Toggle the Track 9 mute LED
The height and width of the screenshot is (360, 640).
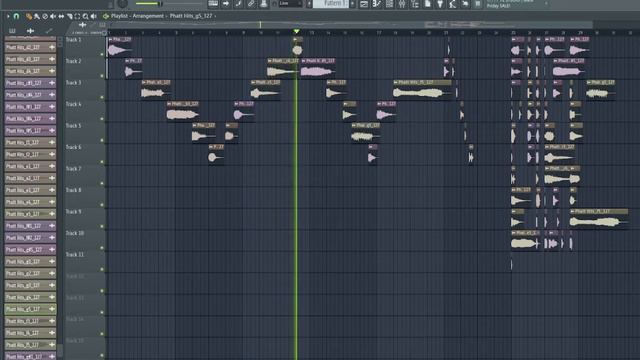click(102, 227)
